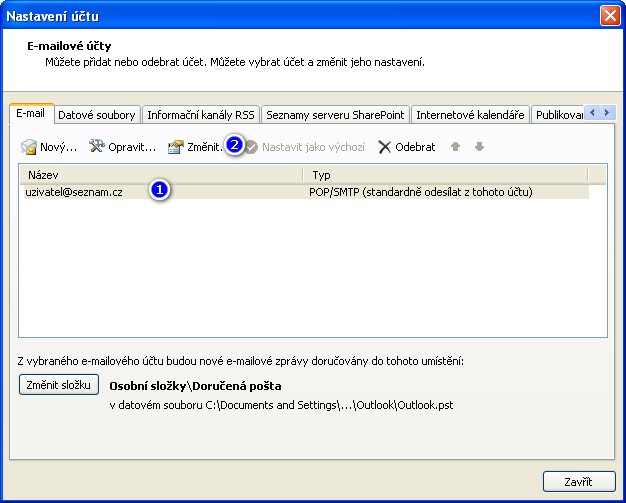Click the Nastavit jako výchozí checkmark icon

(x=252, y=147)
